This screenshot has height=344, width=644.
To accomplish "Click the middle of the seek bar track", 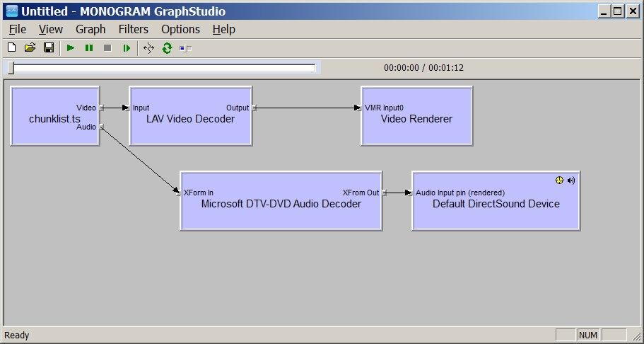I will [x=163, y=68].
